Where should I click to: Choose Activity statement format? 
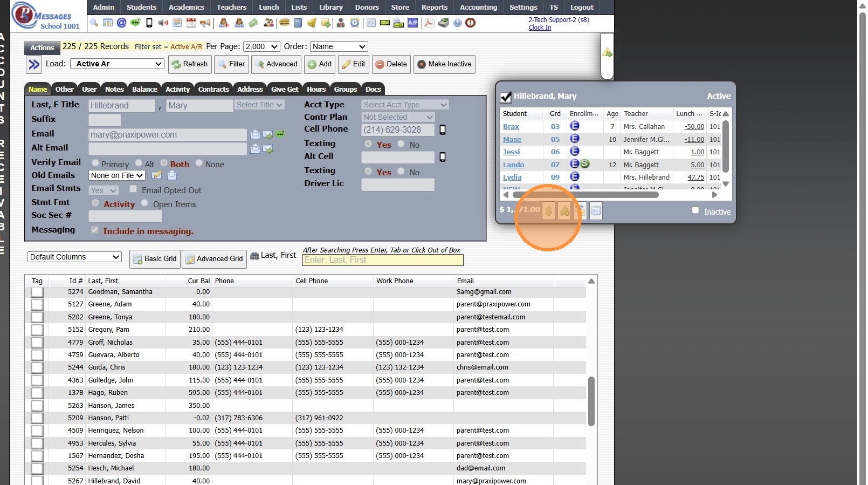click(95, 203)
